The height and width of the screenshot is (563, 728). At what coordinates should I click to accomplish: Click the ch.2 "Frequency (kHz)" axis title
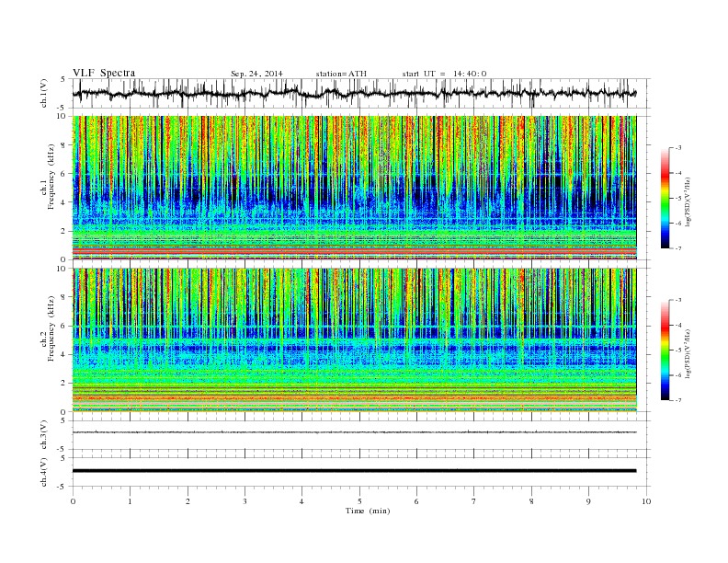[x=51, y=328]
